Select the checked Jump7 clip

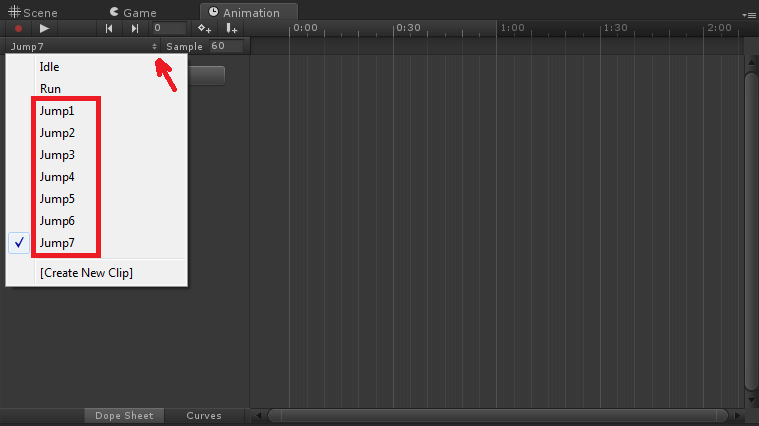96,243
